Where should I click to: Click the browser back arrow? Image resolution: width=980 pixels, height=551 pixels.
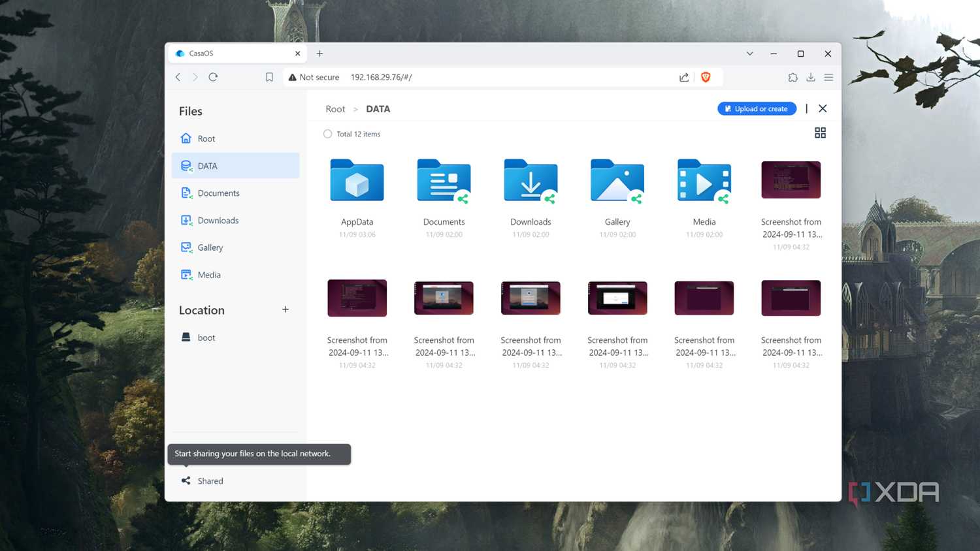click(x=178, y=77)
